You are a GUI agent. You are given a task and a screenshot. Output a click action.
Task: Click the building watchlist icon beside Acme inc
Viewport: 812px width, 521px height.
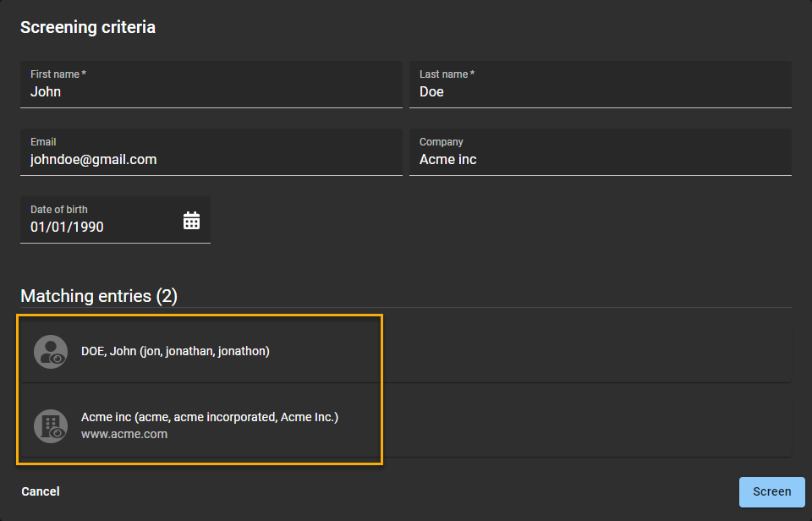pos(51,425)
